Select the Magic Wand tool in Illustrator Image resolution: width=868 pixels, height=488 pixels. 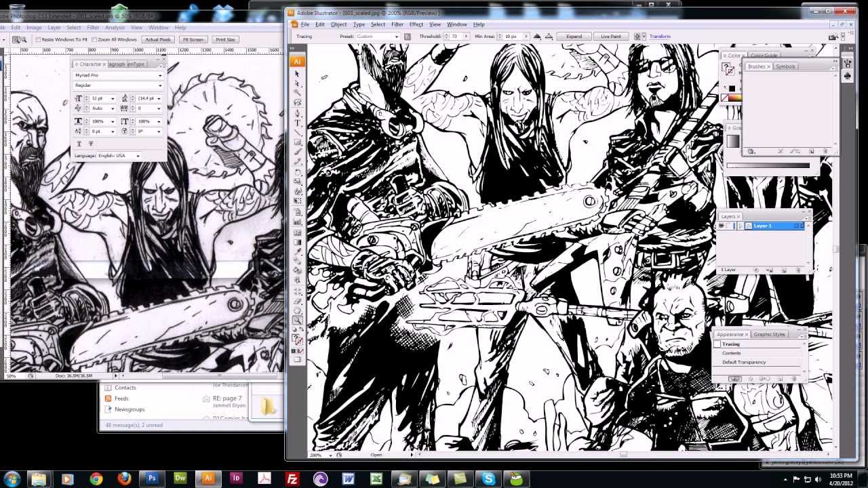[x=297, y=93]
